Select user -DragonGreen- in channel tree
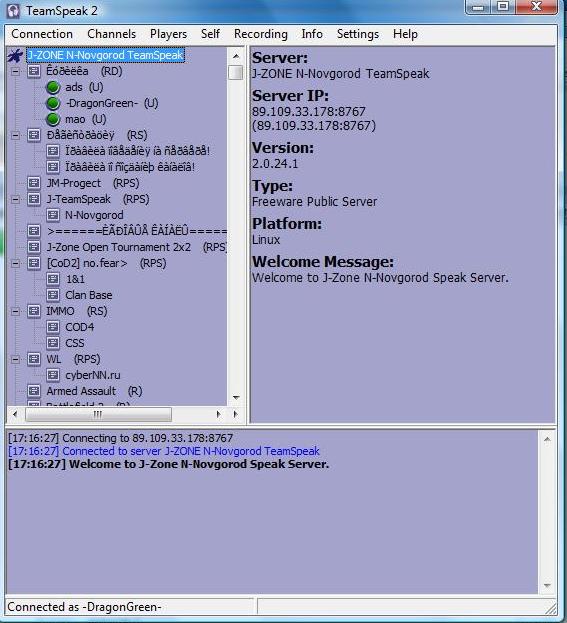This screenshot has width=567, height=623. [x=112, y=103]
